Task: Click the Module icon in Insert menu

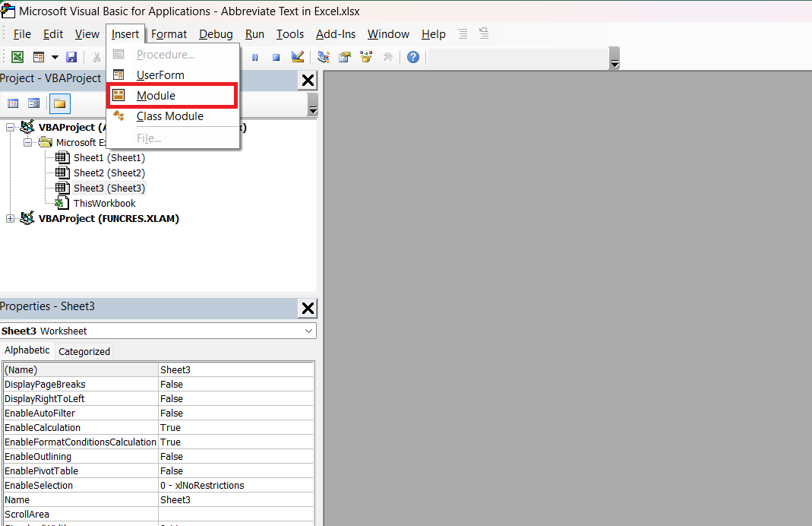Action: [118, 95]
